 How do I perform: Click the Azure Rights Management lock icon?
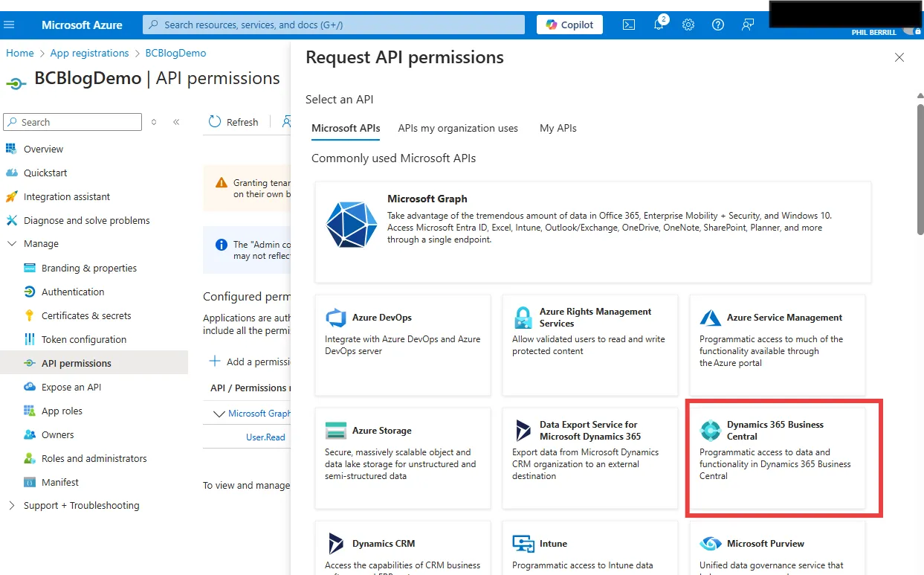click(523, 318)
